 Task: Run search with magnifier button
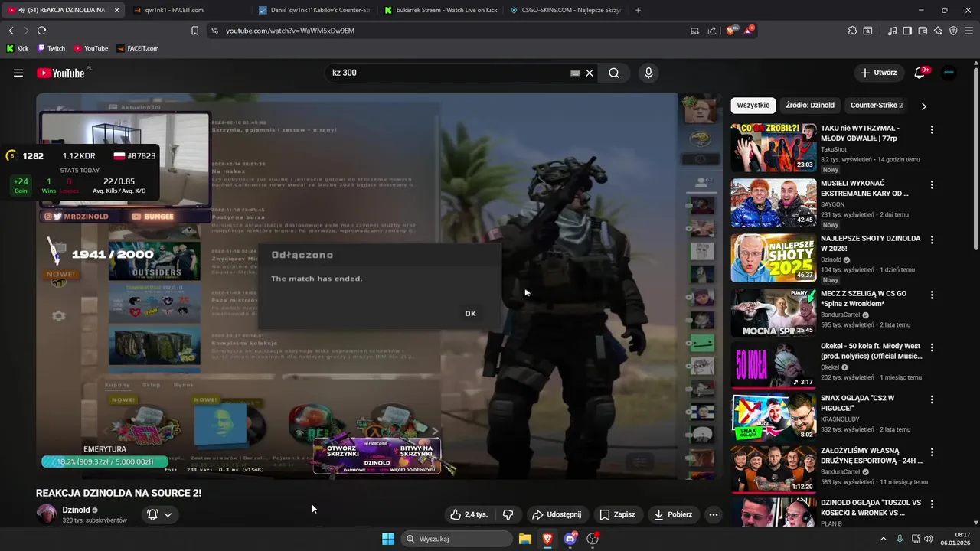(614, 73)
